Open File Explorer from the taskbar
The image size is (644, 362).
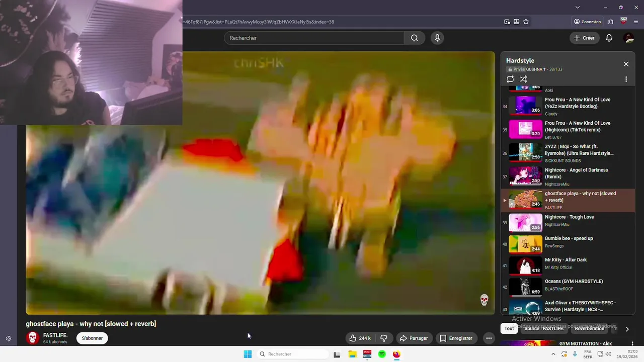point(352,354)
